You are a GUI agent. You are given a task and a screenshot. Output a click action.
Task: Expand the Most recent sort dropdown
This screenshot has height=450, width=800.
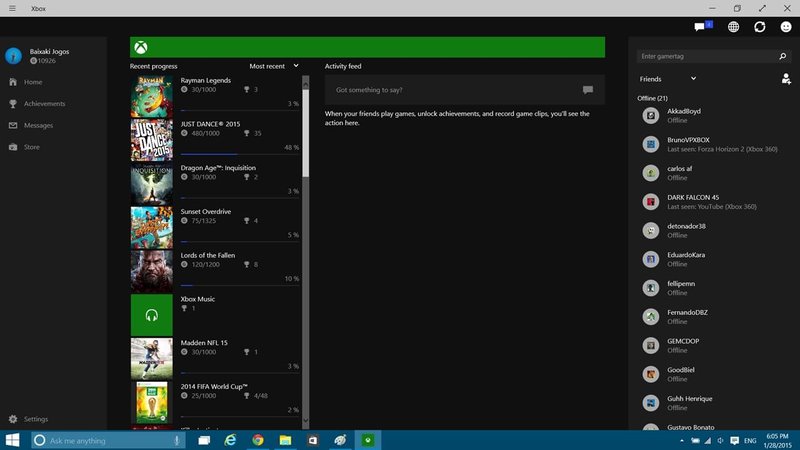click(x=274, y=66)
